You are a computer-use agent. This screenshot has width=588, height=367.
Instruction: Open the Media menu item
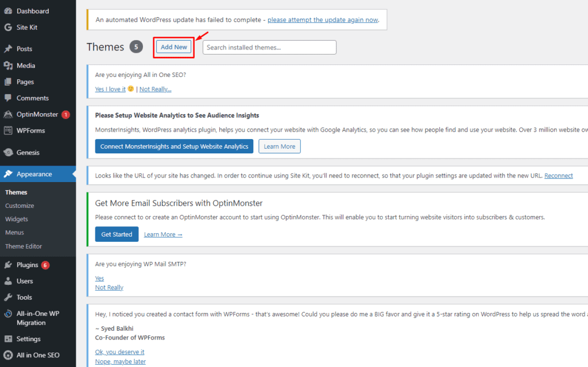click(25, 65)
